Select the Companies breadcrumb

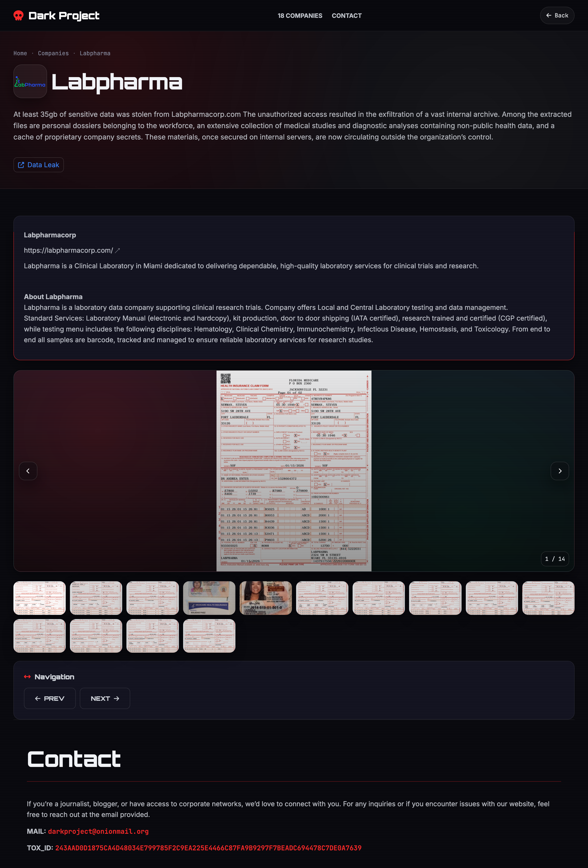click(x=53, y=53)
